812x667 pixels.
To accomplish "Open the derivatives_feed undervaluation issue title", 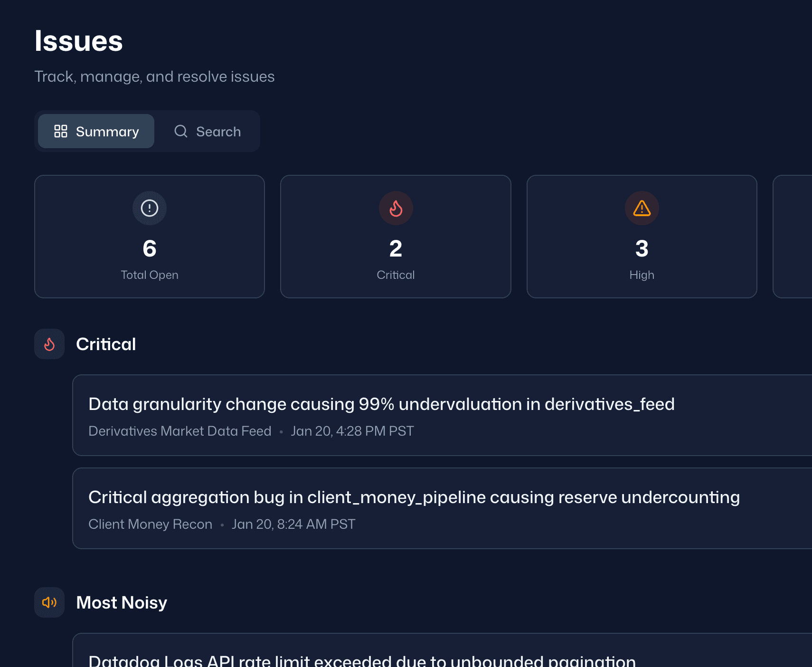I will pos(381,404).
